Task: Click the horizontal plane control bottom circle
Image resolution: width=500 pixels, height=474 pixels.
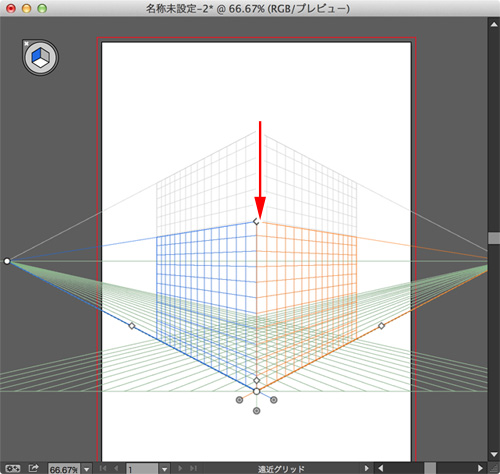Action: (256, 411)
